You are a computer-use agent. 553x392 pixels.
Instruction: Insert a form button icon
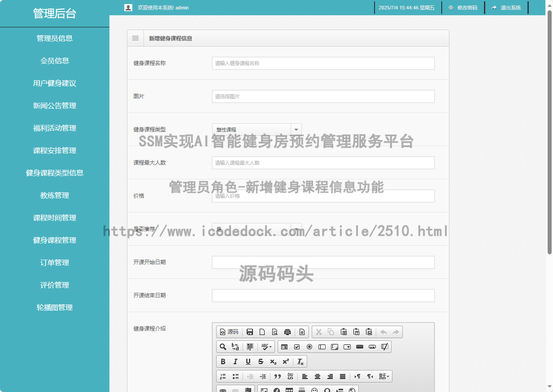pyautogui.click(x=359, y=347)
